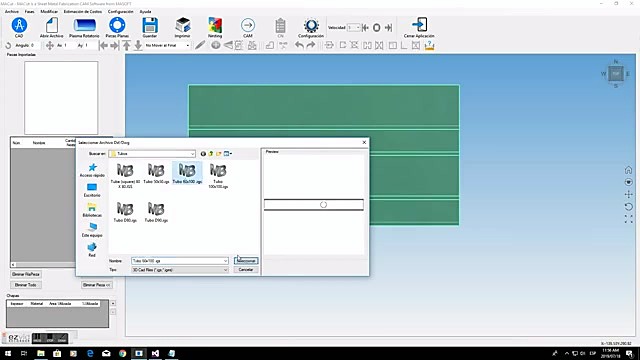
Task: Click the go back icon in dialog
Action: coord(203,154)
